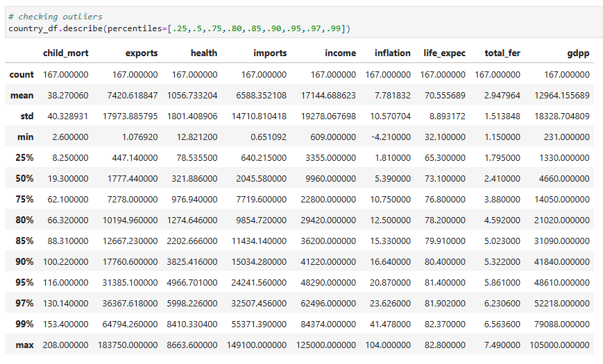Screen dimensions: 603x364
Task: Select the imports column header
Action: pos(270,53)
